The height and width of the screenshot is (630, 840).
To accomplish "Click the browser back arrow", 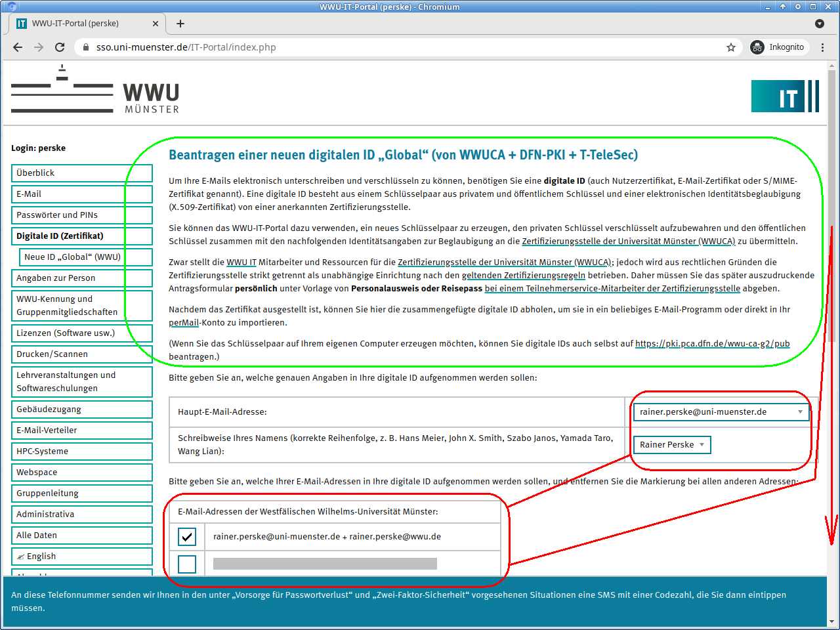I will [x=18, y=47].
